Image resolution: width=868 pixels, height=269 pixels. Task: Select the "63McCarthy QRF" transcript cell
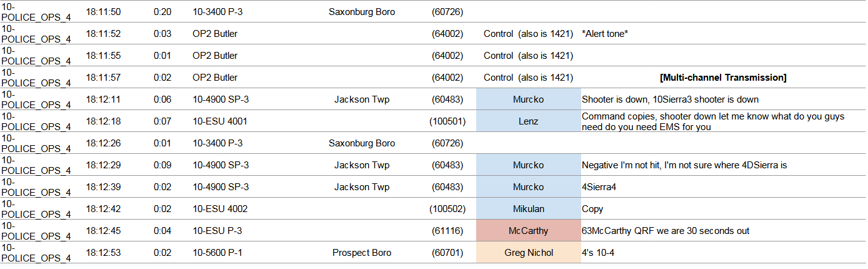(x=665, y=231)
